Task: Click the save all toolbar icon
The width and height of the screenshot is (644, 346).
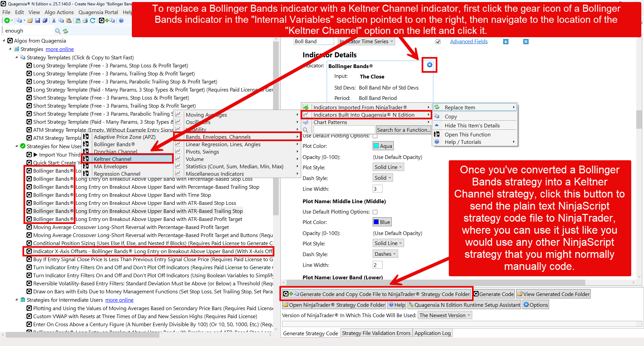Action: (x=45, y=20)
